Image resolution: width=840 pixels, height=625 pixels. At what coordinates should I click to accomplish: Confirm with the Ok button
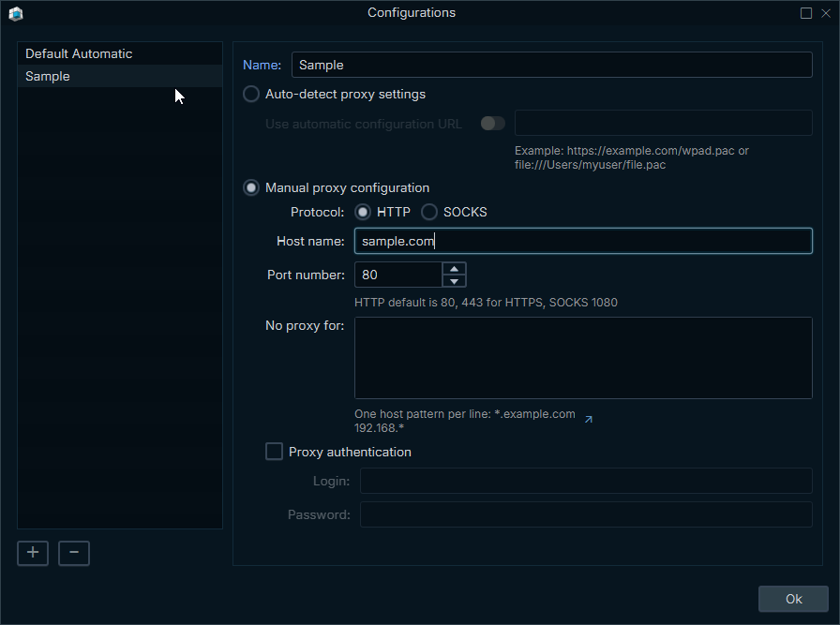pos(793,599)
